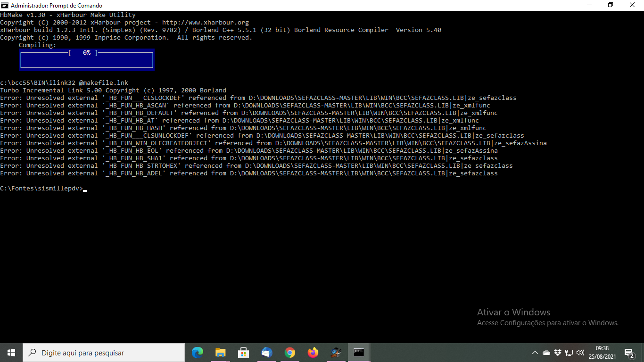
Task: Click the '_HB_FUN_HB_EOL' error line
Action: (249, 151)
